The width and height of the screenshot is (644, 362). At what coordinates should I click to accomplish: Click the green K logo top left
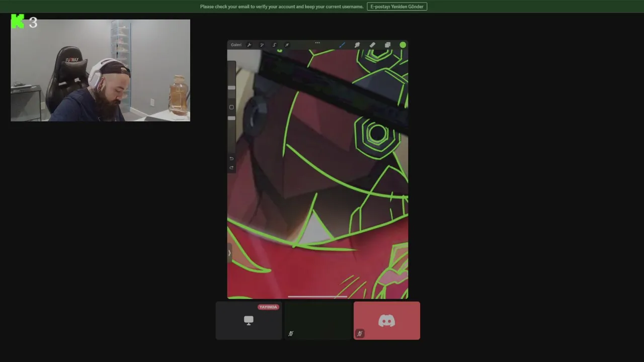pyautogui.click(x=18, y=22)
